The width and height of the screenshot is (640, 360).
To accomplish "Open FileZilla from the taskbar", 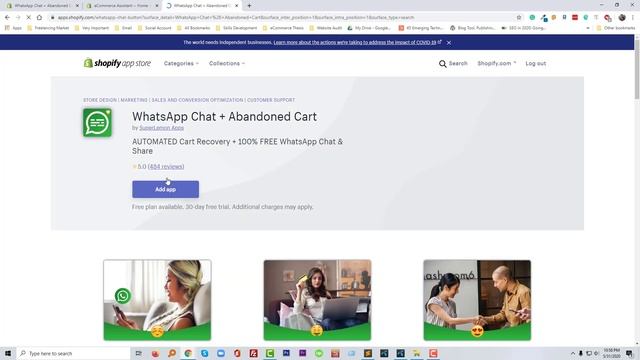I will point(253,353).
